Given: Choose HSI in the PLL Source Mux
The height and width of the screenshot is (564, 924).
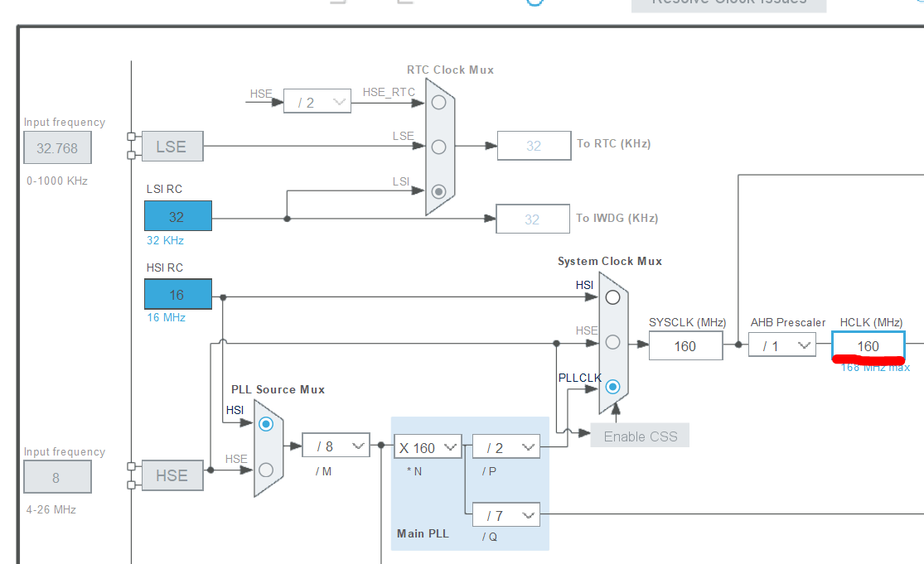Looking at the screenshot, I should pos(266,423).
